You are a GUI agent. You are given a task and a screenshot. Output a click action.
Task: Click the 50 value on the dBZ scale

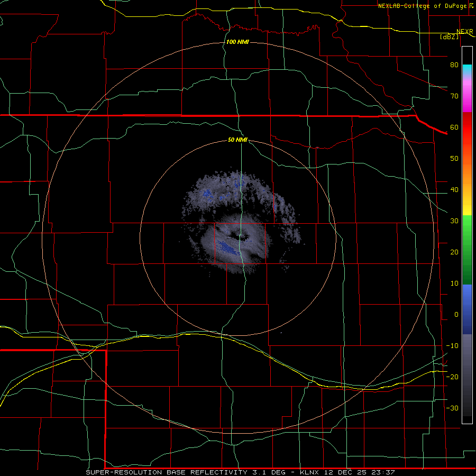click(x=454, y=159)
